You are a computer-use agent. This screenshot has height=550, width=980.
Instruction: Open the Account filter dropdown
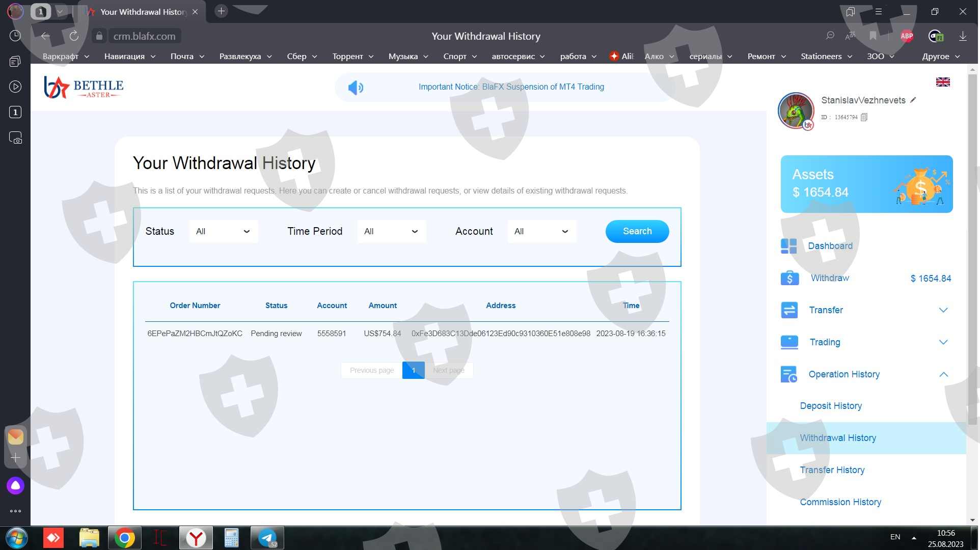click(541, 231)
